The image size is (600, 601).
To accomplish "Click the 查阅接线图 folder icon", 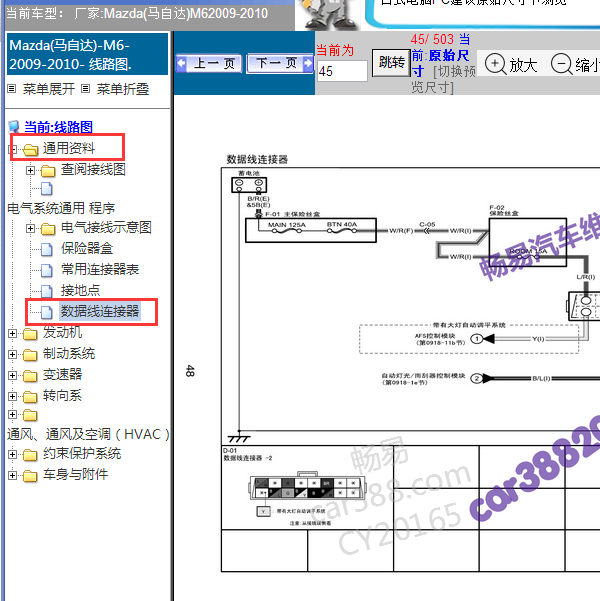I will [48, 171].
